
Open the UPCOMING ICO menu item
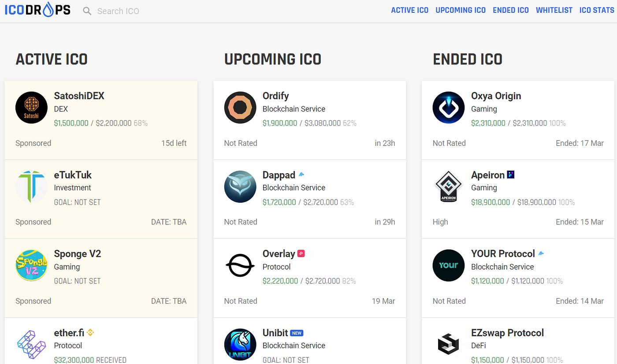[461, 10]
